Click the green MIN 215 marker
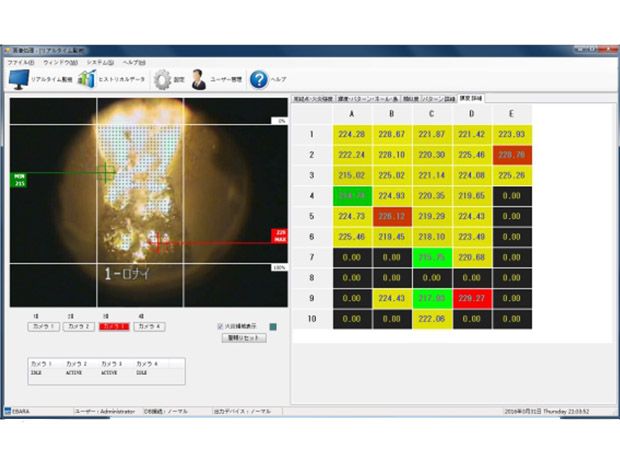620x460 pixels. [x=19, y=181]
